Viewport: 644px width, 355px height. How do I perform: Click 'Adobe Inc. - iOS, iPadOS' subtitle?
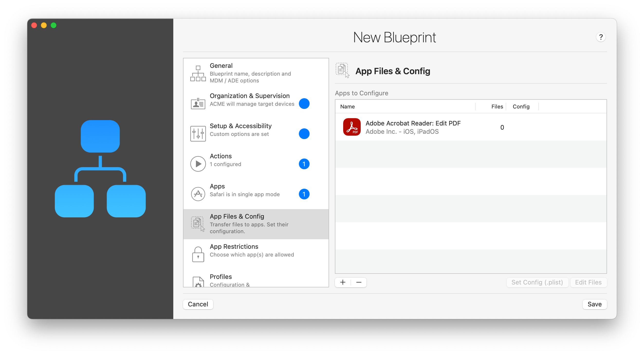[x=402, y=132]
